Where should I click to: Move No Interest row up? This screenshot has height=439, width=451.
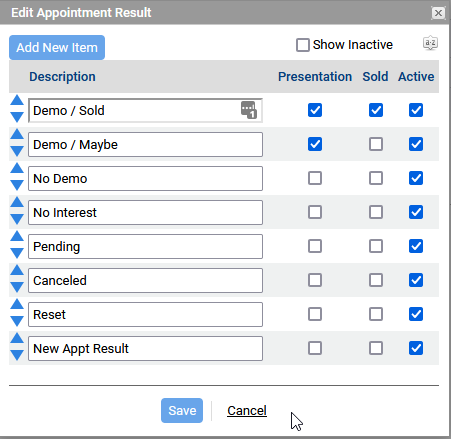[x=17, y=202]
